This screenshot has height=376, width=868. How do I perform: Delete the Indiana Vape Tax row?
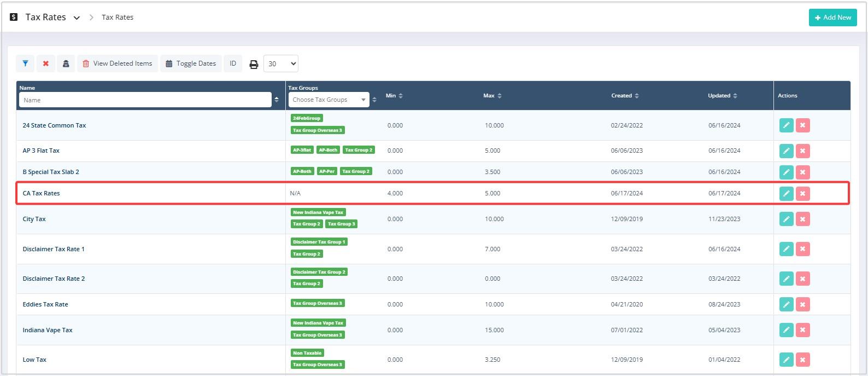click(x=803, y=330)
